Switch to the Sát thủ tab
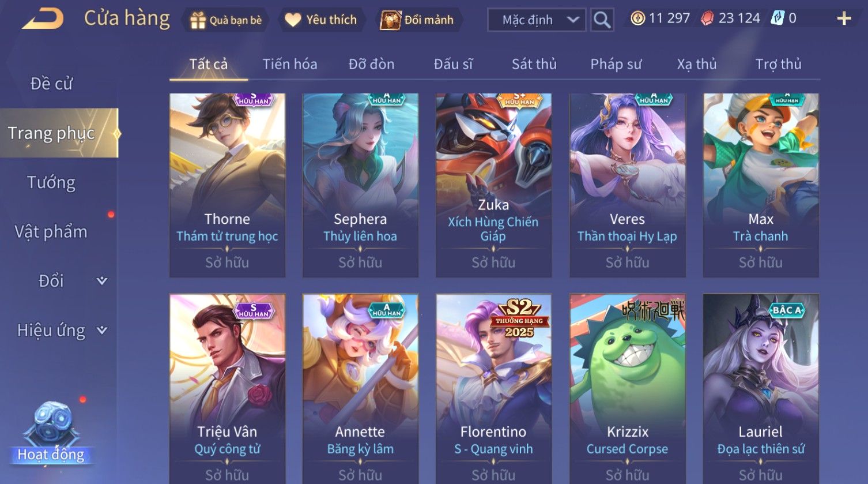The height and width of the screenshot is (484, 868). click(534, 64)
